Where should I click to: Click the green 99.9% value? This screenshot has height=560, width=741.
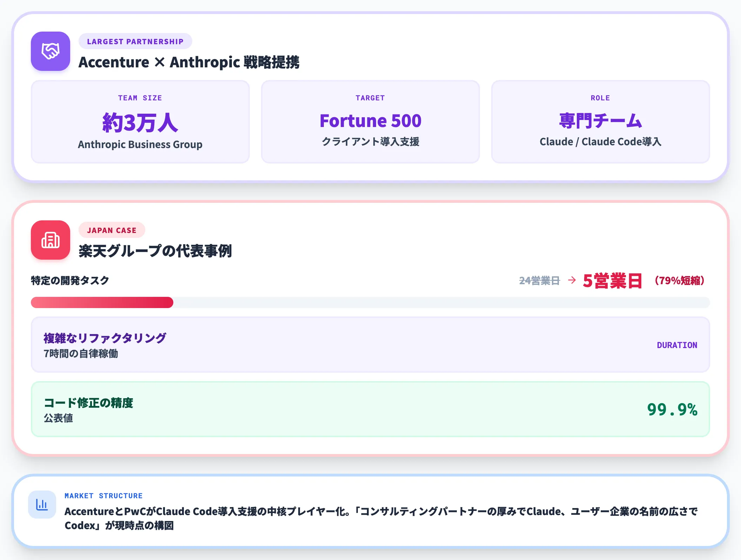[x=672, y=409]
